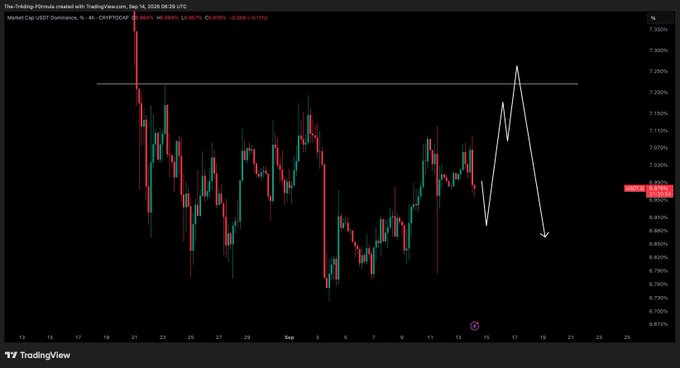Click the 27 date label on the time axis
680x368 pixels.
[219, 337]
